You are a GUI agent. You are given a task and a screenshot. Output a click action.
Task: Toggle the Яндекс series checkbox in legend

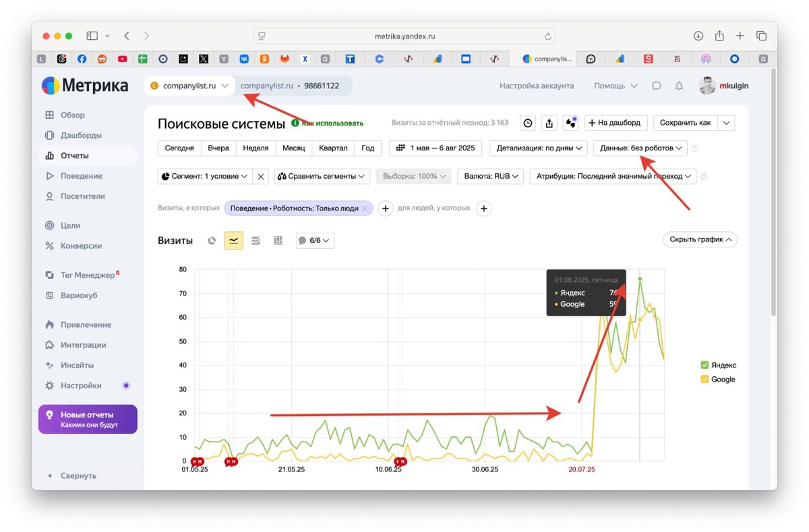[x=705, y=365]
